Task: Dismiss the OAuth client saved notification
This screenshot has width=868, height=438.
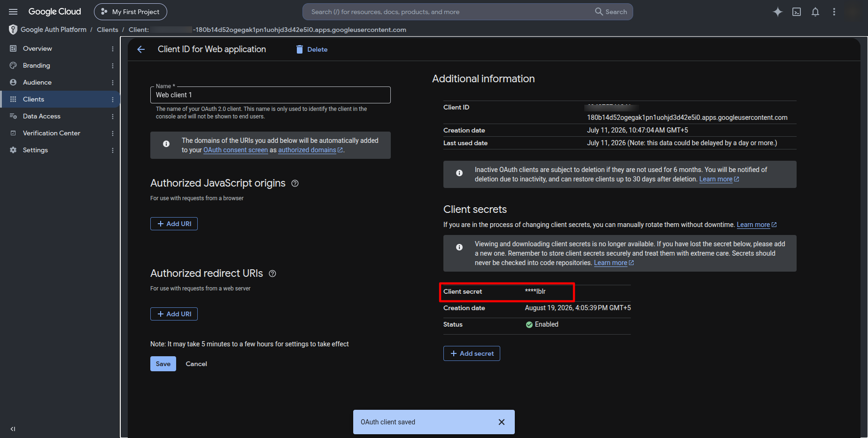Action: (x=502, y=422)
